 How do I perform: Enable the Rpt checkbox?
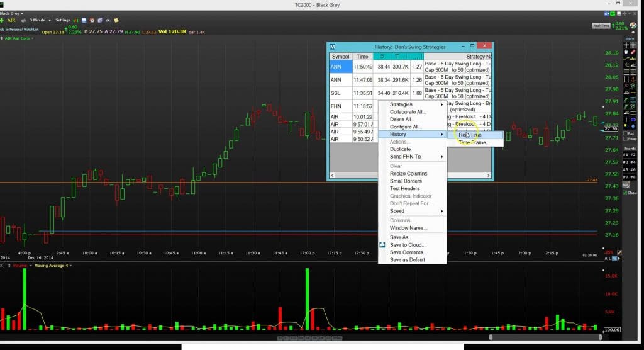pyautogui.click(x=626, y=133)
